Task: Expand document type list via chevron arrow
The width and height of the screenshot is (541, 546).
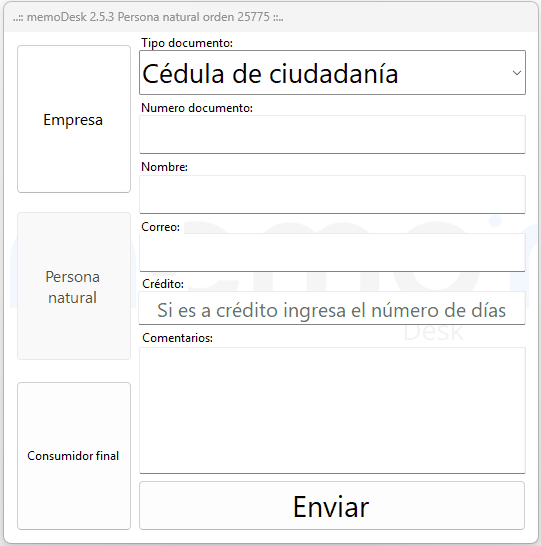Action: 517,73
